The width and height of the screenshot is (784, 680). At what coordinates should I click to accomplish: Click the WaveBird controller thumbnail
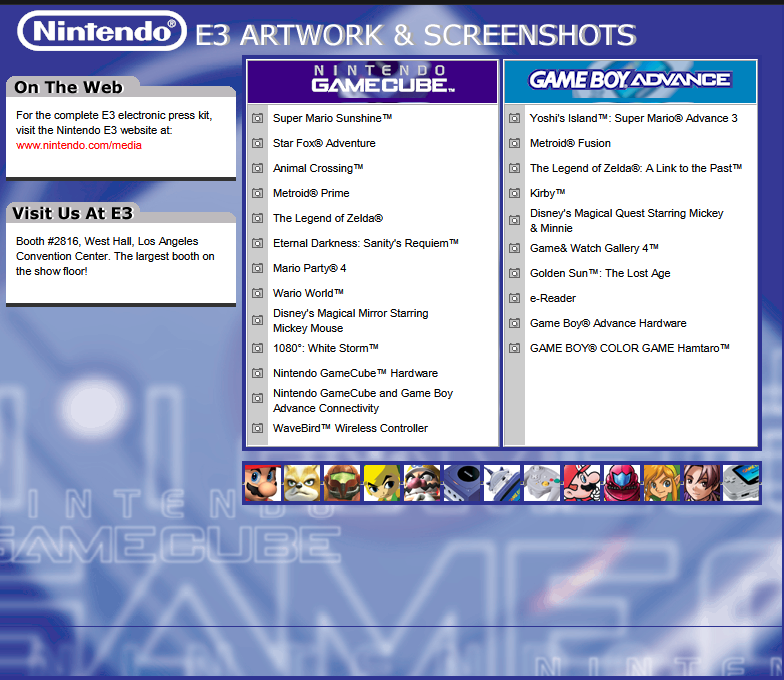click(542, 483)
